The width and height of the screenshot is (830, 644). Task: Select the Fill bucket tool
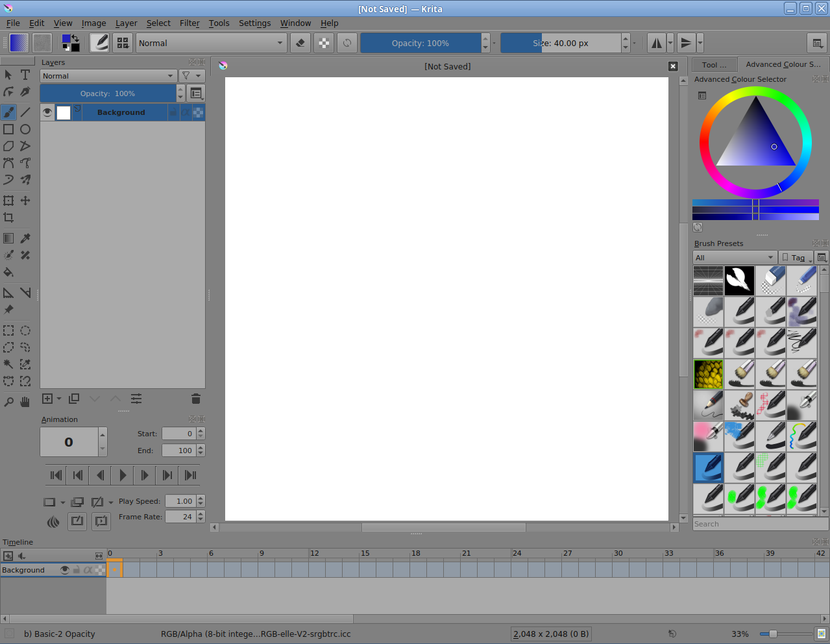click(8, 273)
